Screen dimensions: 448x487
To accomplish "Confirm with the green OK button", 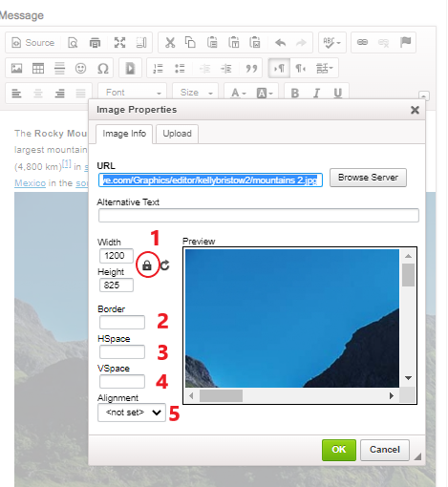I will tap(339, 450).
